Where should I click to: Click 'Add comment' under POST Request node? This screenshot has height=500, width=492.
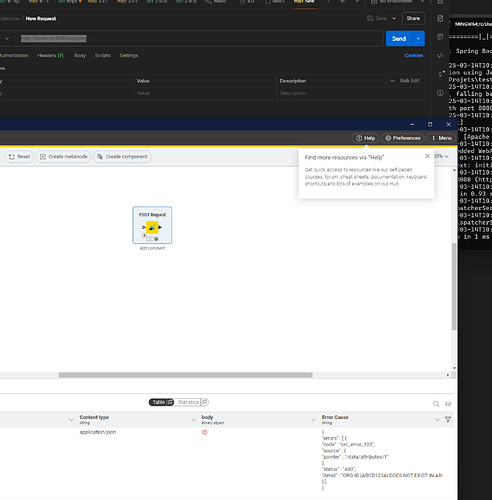152,248
